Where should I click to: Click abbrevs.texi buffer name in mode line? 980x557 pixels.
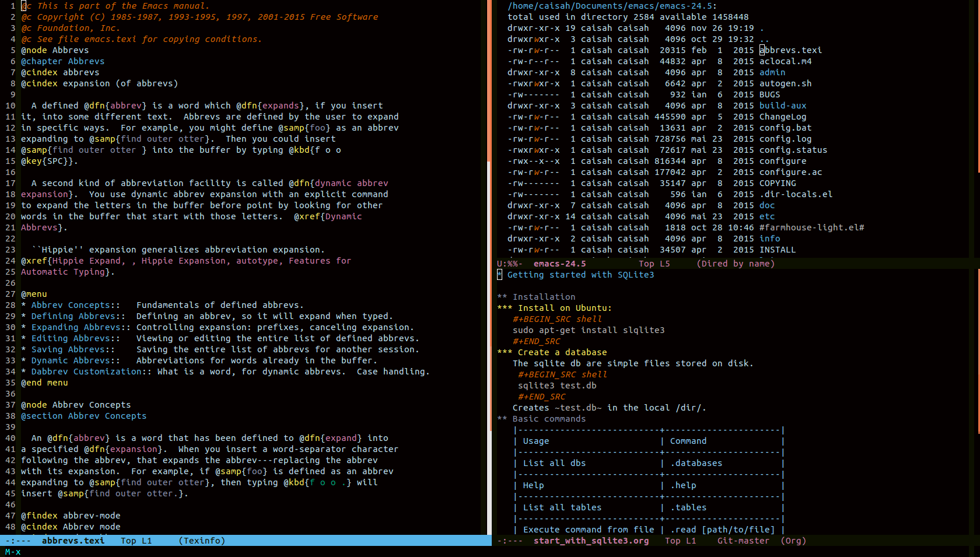pyautogui.click(x=73, y=541)
